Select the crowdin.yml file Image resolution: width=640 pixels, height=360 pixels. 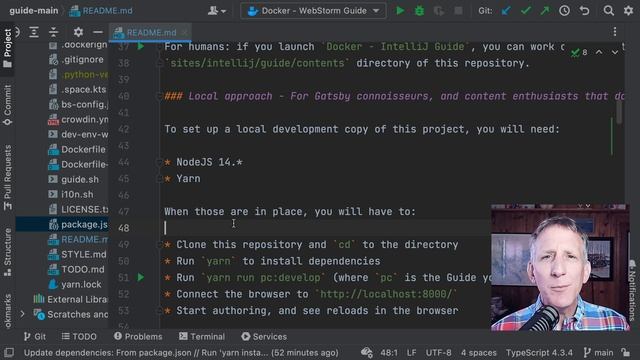pos(78,120)
